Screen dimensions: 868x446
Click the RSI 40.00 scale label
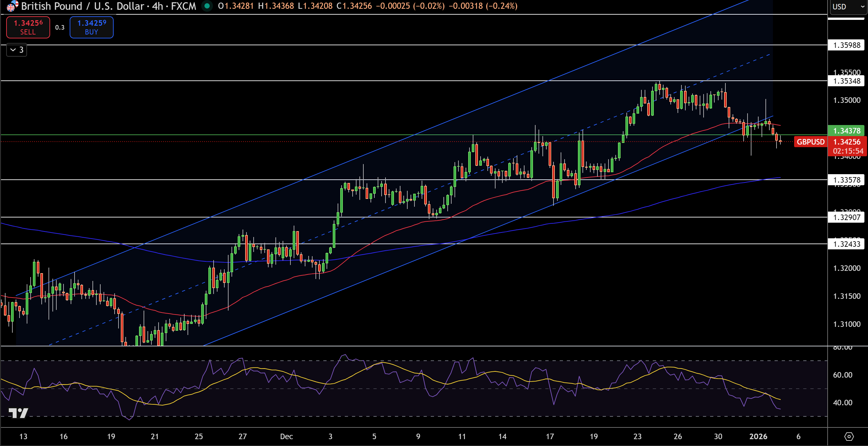(x=842, y=403)
